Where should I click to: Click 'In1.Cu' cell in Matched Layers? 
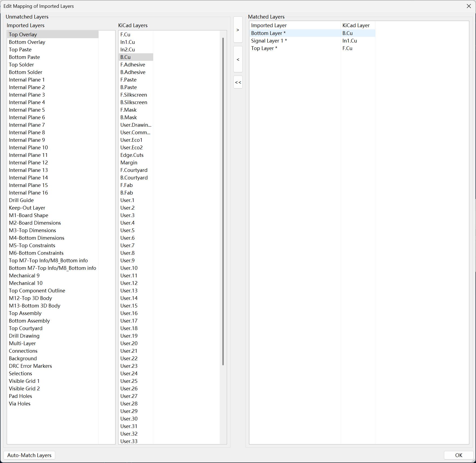click(358, 41)
